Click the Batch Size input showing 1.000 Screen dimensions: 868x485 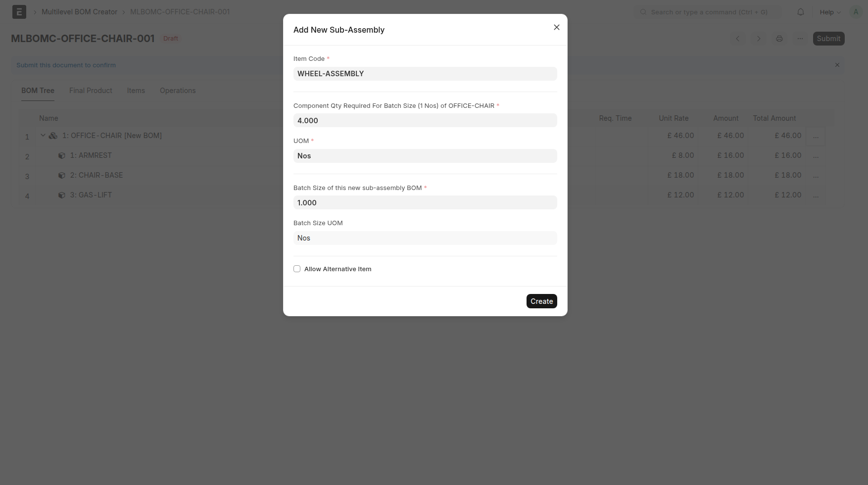click(x=425, y=202)
